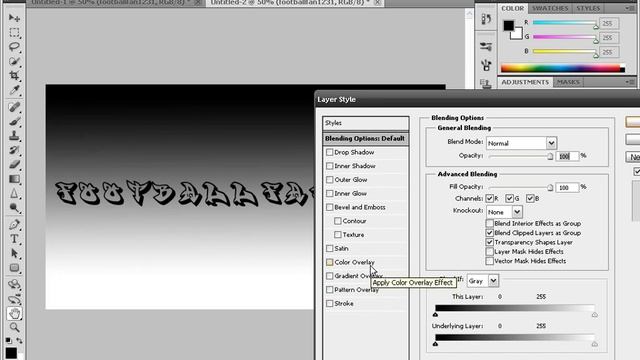Click the This Layer black slider handle
640x360 pixels.
point(436,315)
